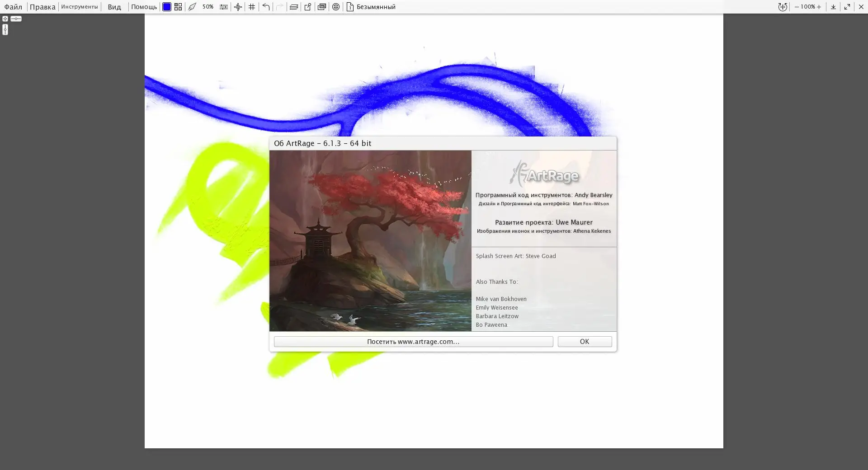Toggle fullscreen with the diagonal arrows icon
868x470 pixels.
[847, 7]
